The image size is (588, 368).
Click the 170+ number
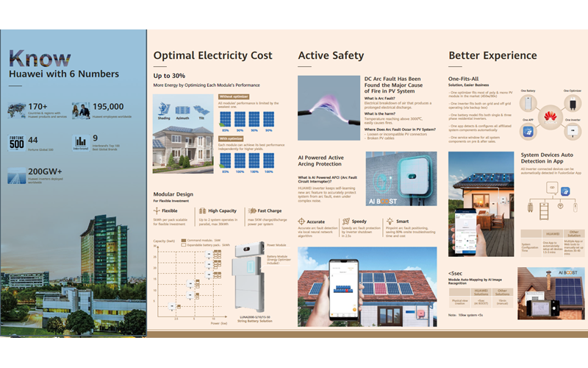[37, 107]
